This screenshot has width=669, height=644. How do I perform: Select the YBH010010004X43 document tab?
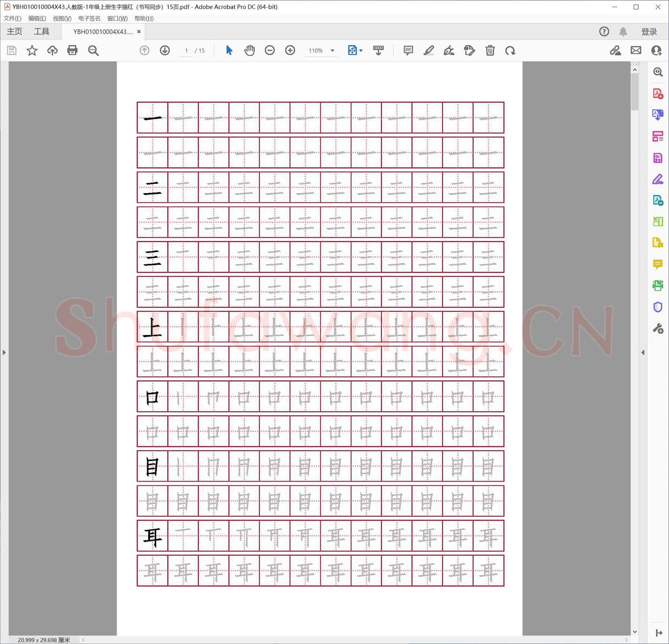[103, 32]
